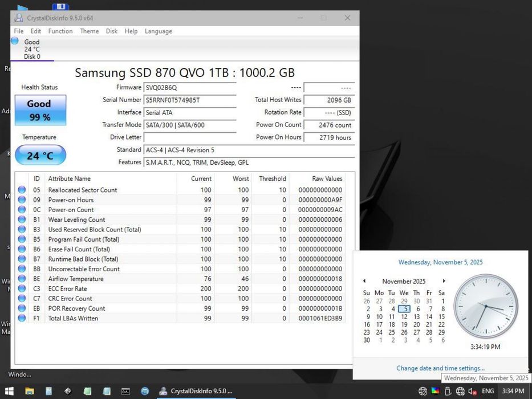This screenshot has width=532, height=399.
Task: Click the Standard ACS-4 Revision 5 field
Action: (249, 150)
